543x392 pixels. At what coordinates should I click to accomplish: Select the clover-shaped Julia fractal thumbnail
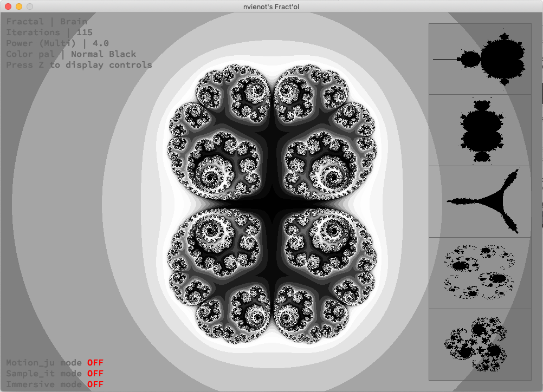point(480,344)
